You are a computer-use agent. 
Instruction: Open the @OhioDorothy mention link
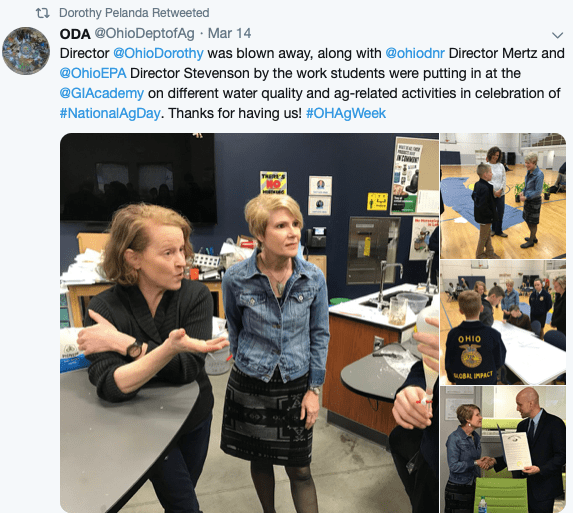[x=158, y=53]
